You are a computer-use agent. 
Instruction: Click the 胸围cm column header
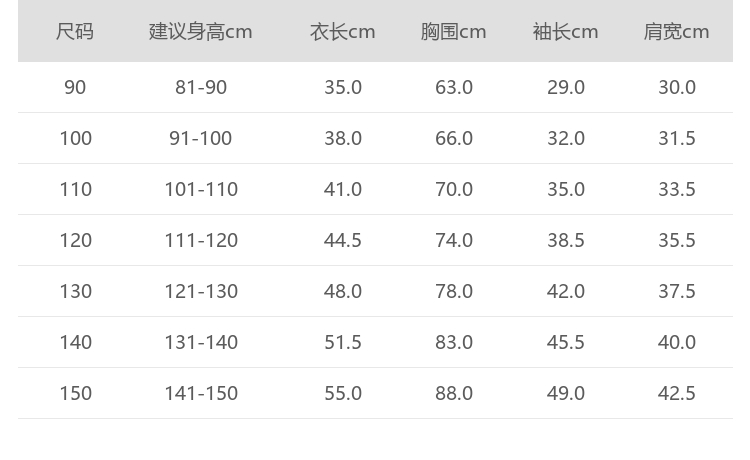[x=454, y=32]
